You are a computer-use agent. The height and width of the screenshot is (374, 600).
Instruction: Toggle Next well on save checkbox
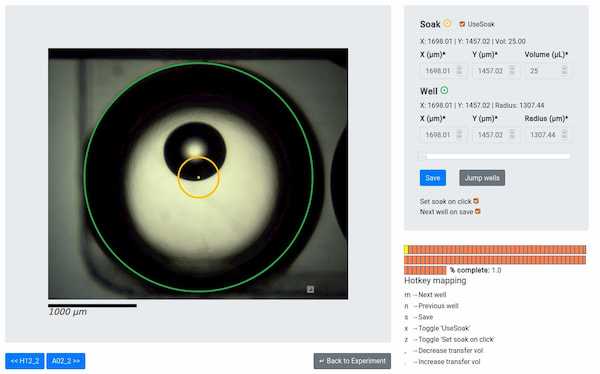(x=478, y=211)
